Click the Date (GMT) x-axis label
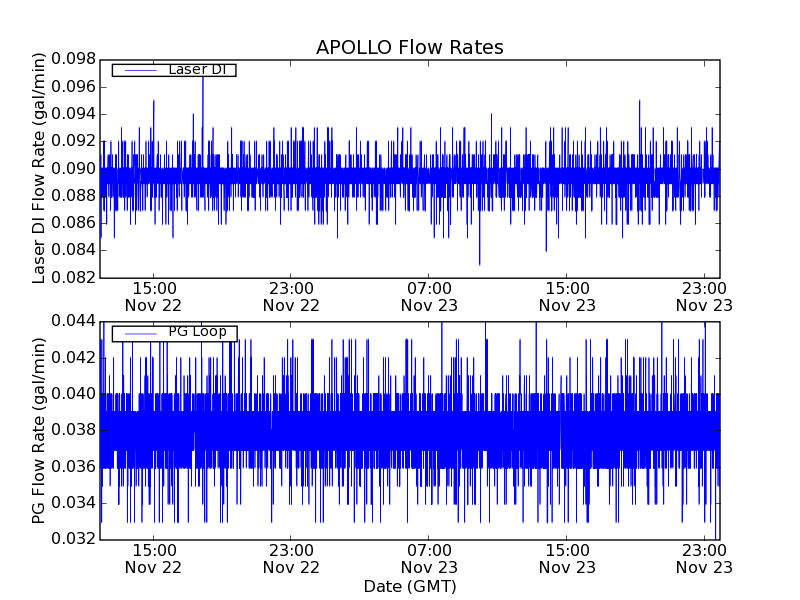The height and width of the screenshot is (600, 800). 409,586
